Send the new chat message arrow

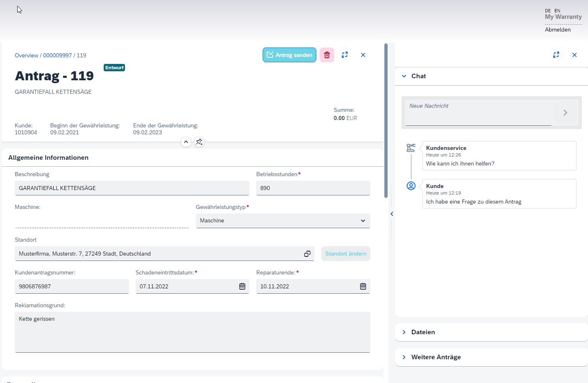pos(565,113)
